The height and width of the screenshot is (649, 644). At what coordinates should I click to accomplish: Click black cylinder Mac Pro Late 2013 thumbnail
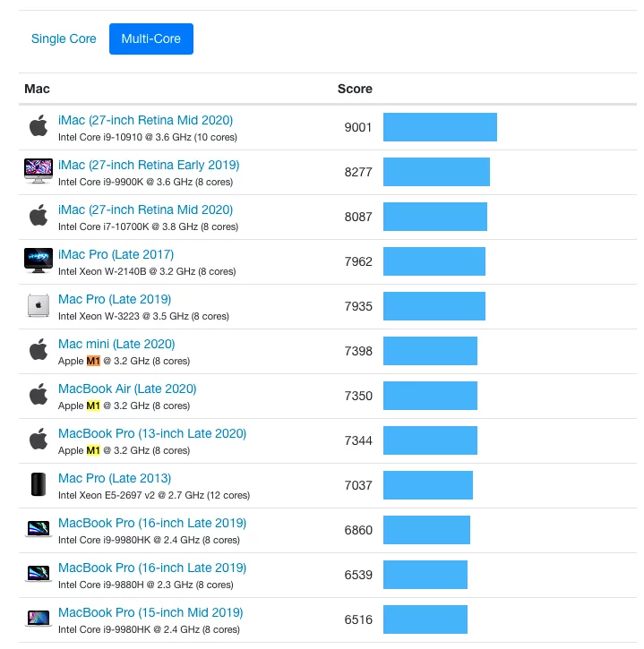39,484
